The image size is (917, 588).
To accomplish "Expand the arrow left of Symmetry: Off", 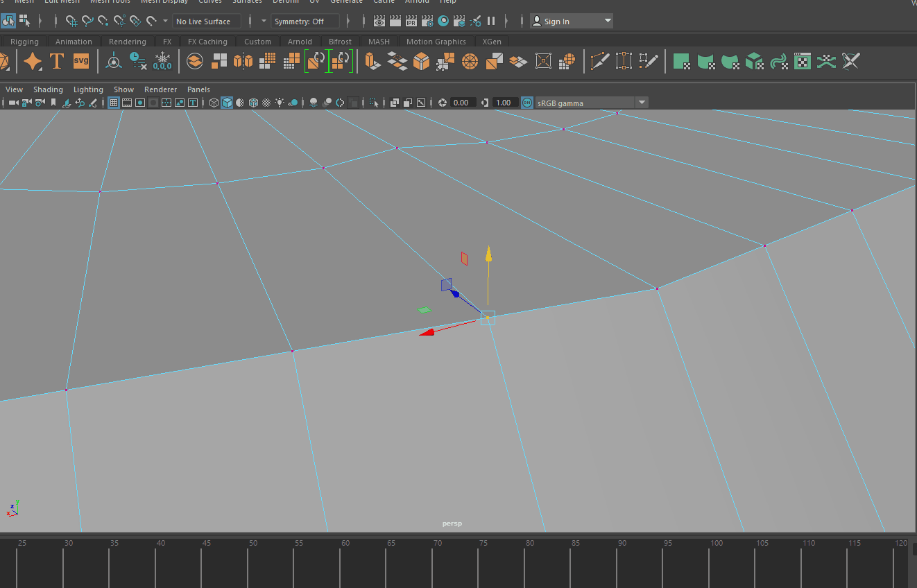I will [x=264, y=21].
